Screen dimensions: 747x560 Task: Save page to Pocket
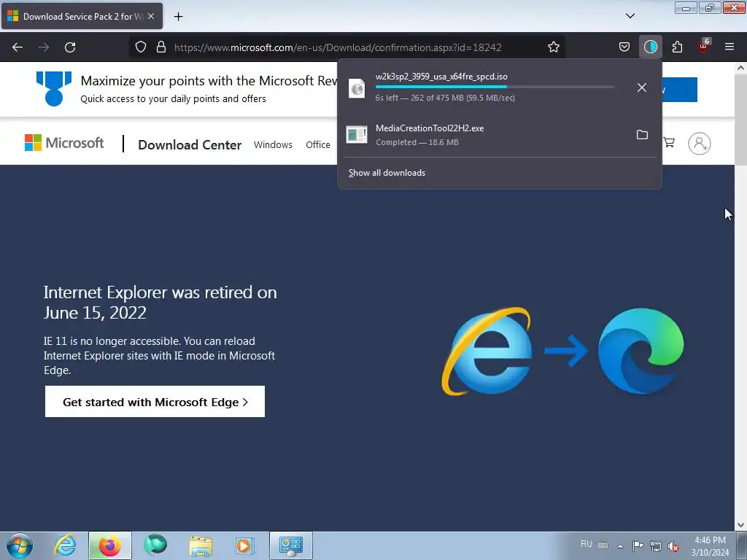(x=624, y=47)
